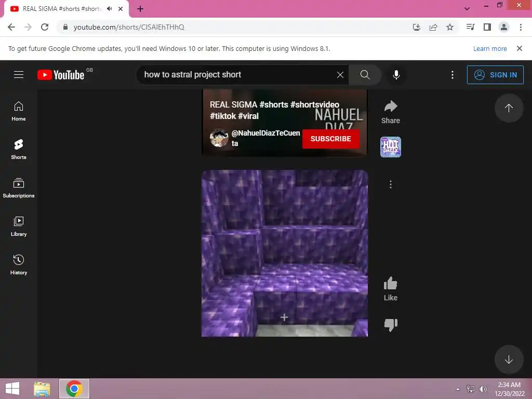The height and width of the screenshot is (399, 532).
Task: Close the REAL SIGMA tab
Action: (x=121, y=9)
